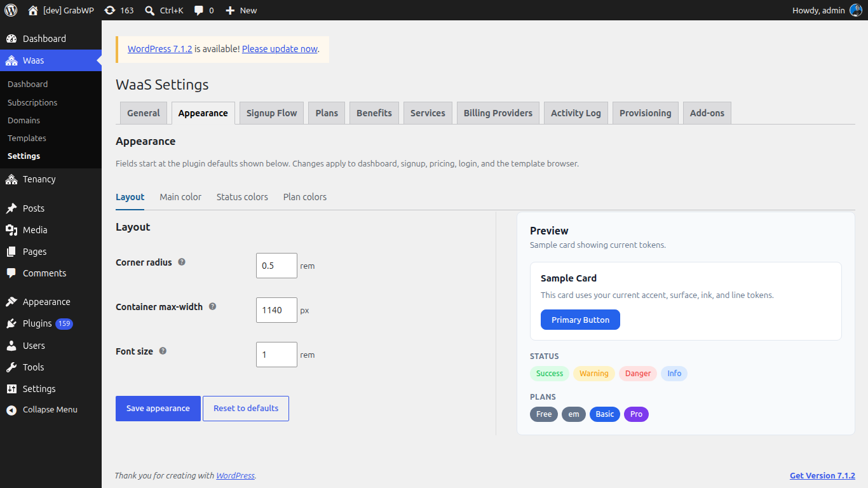Go to Posts in the sidebar

coord(51,208)
